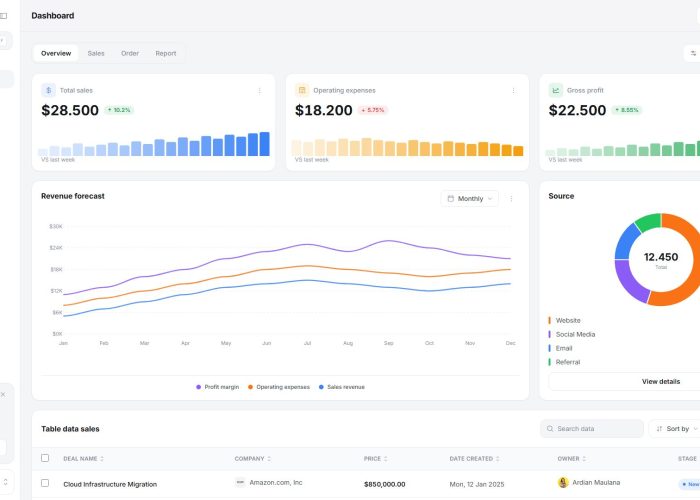This screenshot has height=500, width=700.
Task: Click the $18.200 Operating expenses value
Action: click(x=324, y=110)
